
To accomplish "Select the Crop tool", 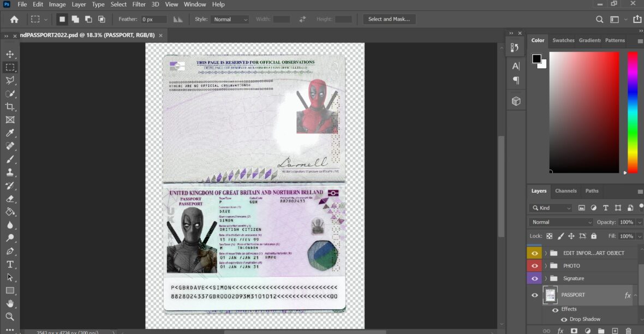I will 10,107.
